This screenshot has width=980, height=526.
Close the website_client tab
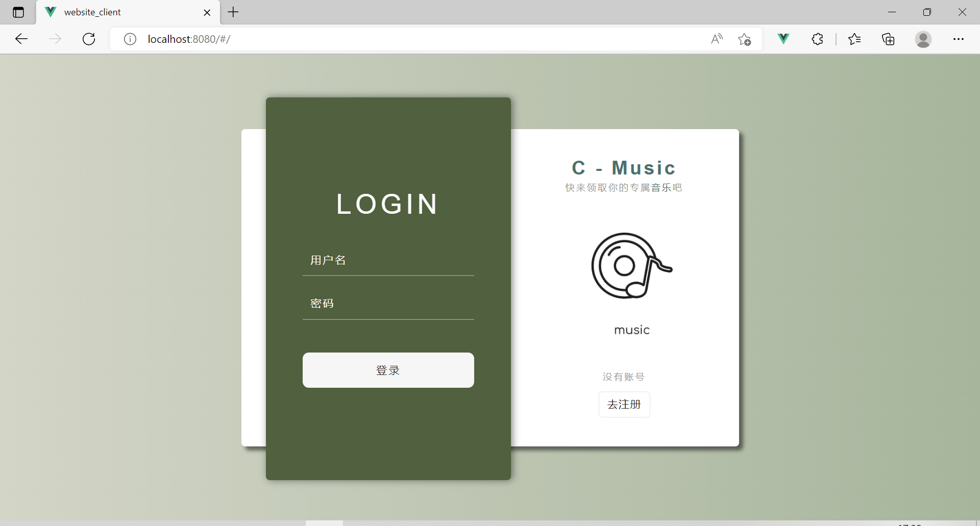coord(207,12)
